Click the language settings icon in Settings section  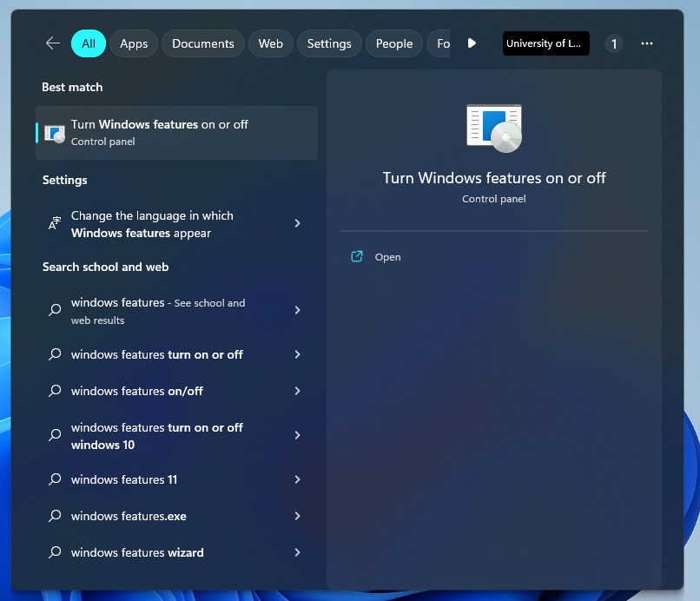pos(53,223)
